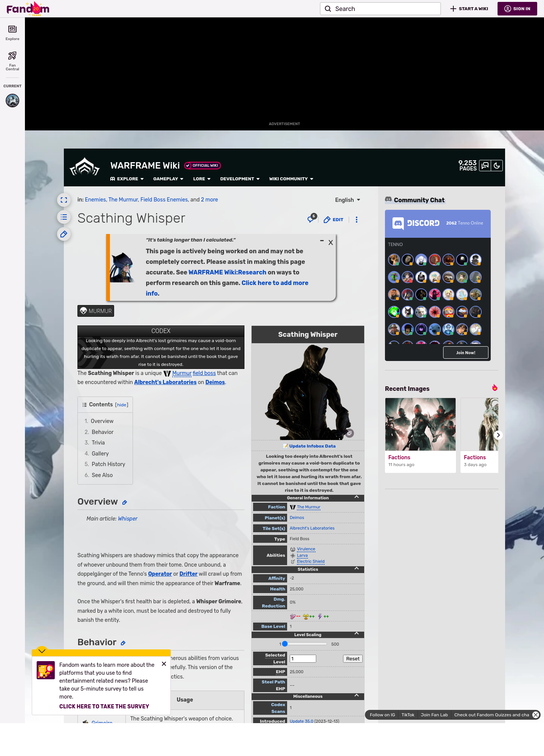Open the current wiki avatar in sidebar

click(x=12, y=101)
